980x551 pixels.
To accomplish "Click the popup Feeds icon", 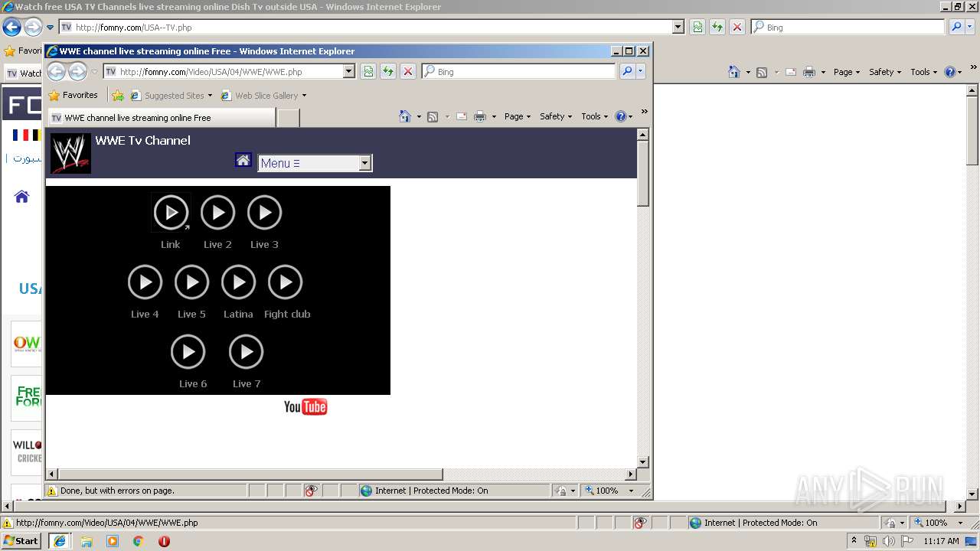I will pos(433,116).
